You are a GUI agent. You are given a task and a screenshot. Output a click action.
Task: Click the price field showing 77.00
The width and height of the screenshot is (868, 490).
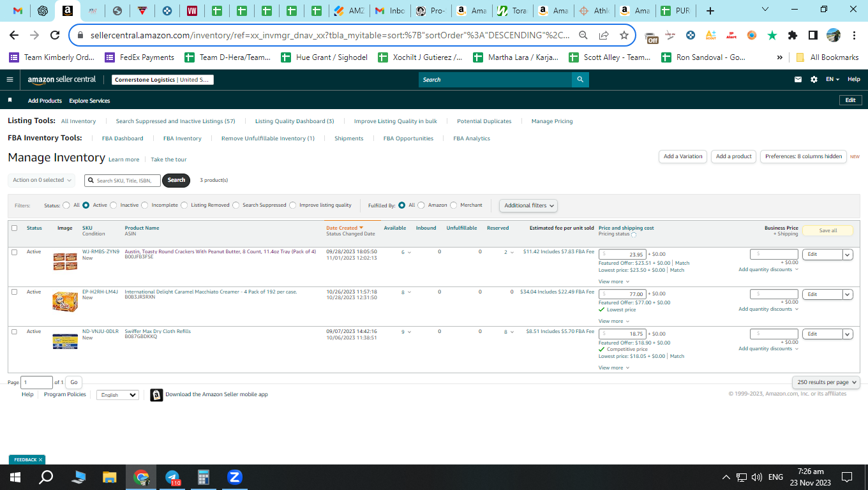622,294
